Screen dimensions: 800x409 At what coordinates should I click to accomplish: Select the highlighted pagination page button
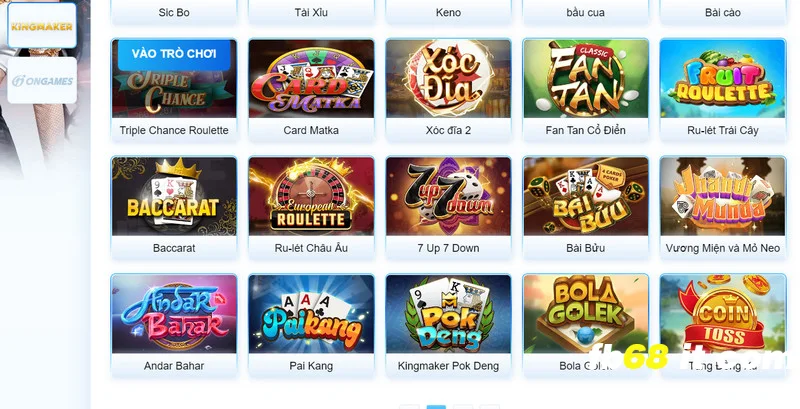coord(436,407)
